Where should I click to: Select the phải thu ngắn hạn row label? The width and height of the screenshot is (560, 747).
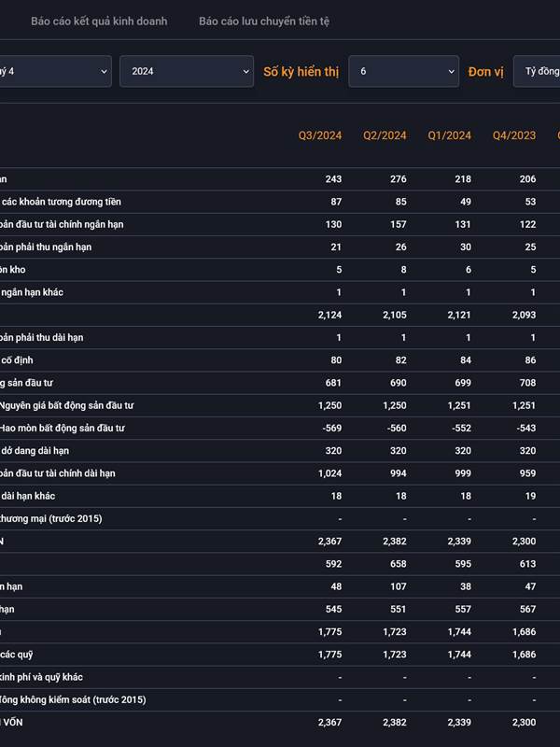[46, 247]
